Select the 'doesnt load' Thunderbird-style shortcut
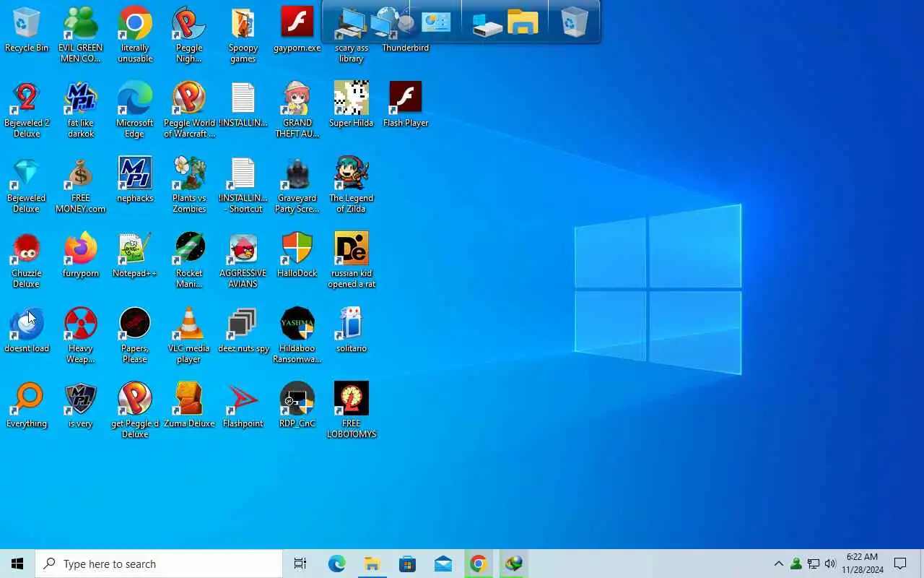 [26, 330]
